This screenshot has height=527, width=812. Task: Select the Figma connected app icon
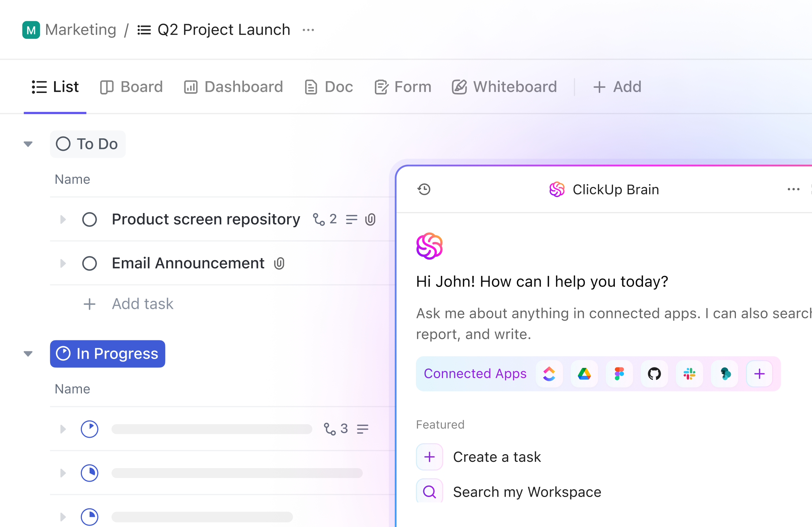click(619, 374)
